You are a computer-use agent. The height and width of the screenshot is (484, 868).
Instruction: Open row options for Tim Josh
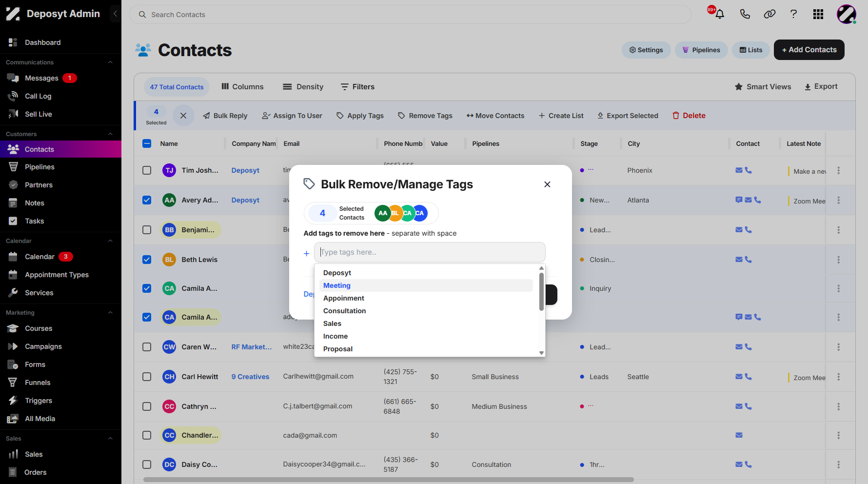(838, 170)
